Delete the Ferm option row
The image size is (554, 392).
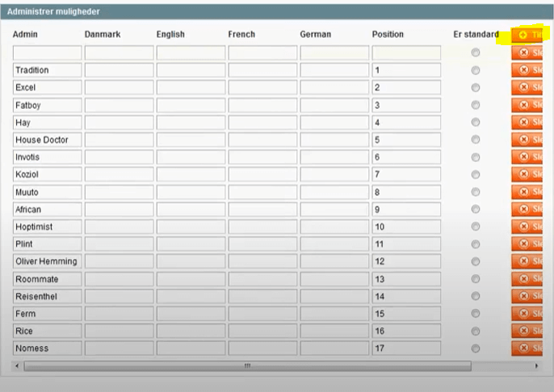pyautogui.click(x=527, y=313)
